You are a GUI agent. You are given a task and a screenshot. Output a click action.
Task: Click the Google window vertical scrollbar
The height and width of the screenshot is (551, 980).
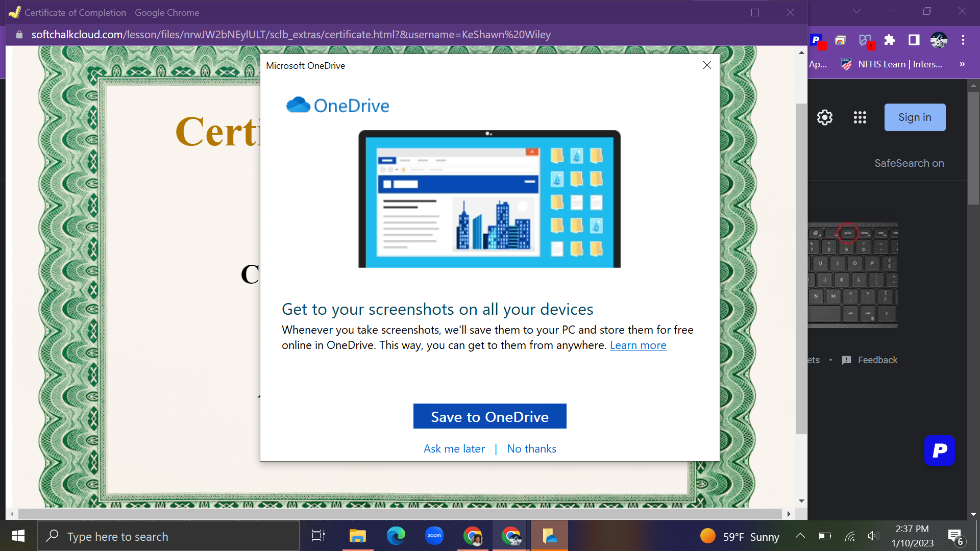tap(973, 148)
